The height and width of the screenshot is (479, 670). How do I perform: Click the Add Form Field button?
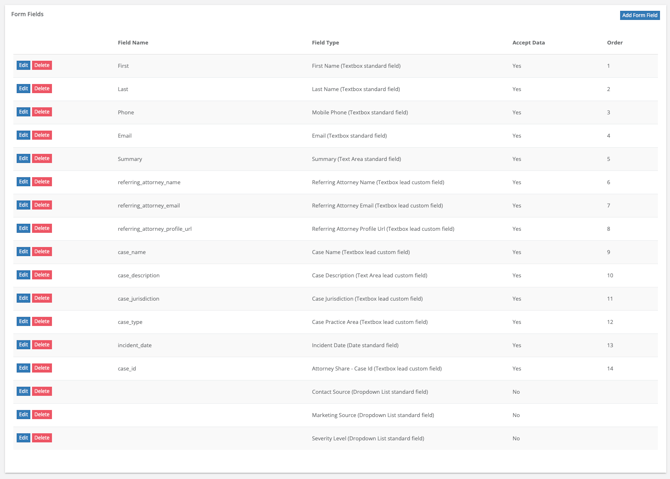639,15
